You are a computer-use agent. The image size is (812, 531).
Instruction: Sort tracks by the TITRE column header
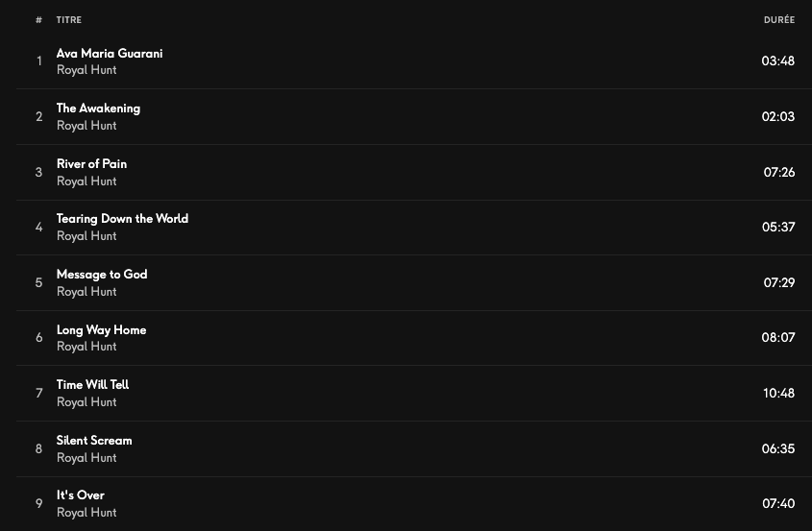tap(69, 20)
